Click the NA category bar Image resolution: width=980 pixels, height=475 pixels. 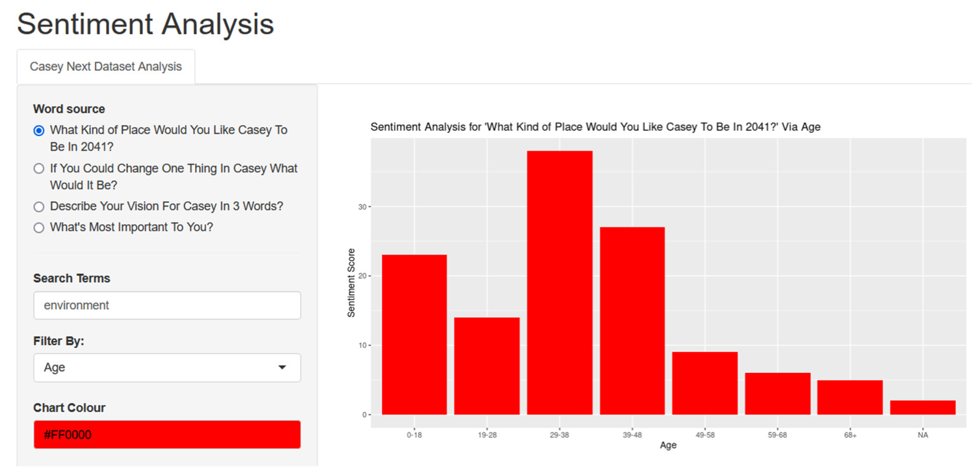coord(922,407)
